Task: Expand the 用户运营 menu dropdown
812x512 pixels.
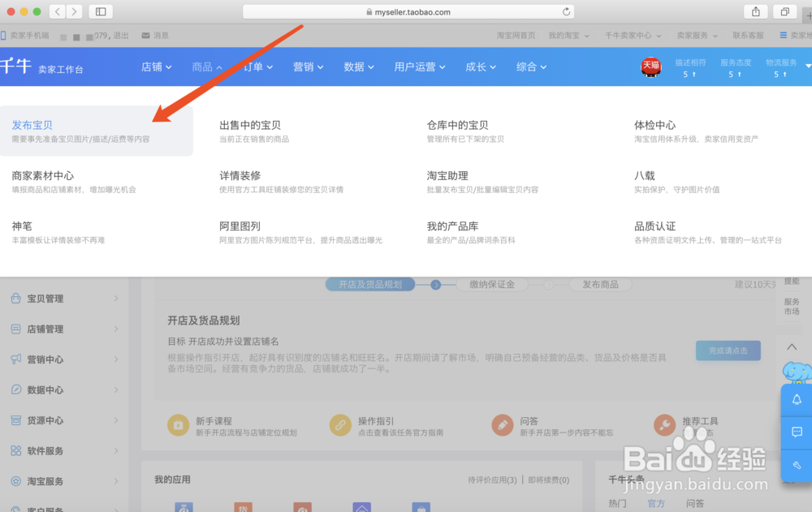Action: [x=420, y=67]
